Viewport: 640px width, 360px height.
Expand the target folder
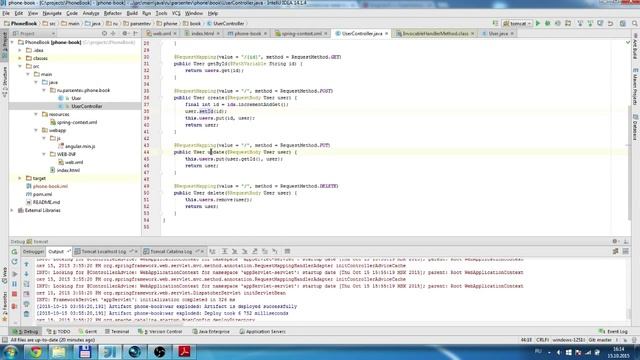click(20, 178)
